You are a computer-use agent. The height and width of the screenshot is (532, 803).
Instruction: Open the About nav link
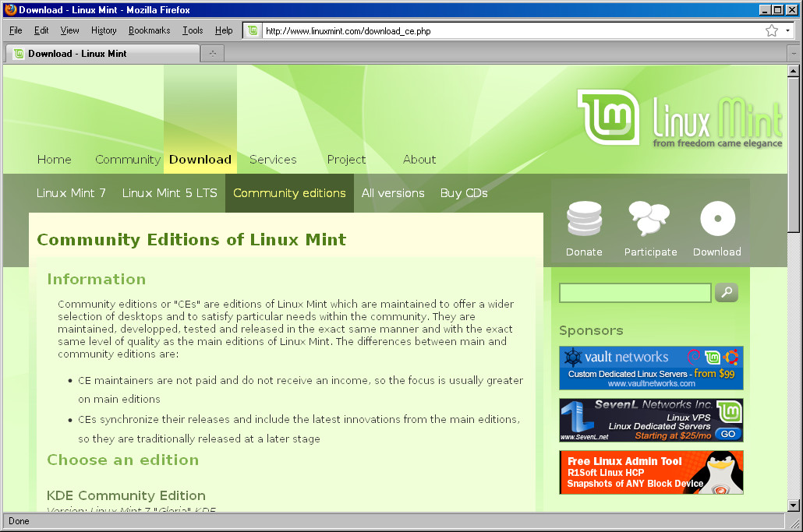(x=419, y=160)
